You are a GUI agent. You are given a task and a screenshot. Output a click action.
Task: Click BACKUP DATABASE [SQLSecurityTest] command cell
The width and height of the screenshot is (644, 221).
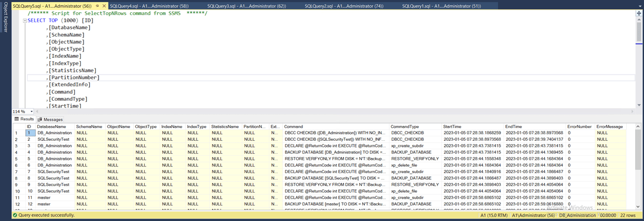pos(336,178)
